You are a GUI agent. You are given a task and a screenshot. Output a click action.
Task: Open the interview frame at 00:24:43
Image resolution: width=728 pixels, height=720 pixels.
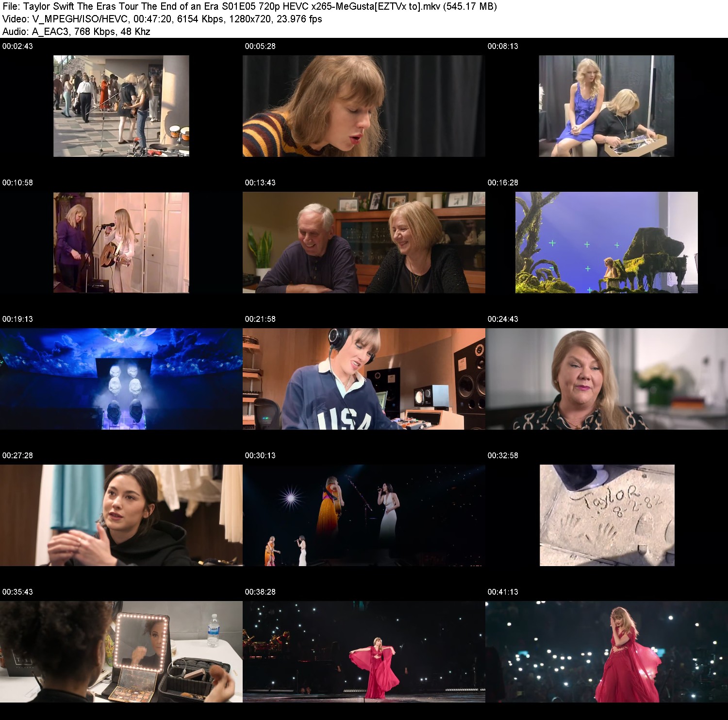click(x=607, y=379)
